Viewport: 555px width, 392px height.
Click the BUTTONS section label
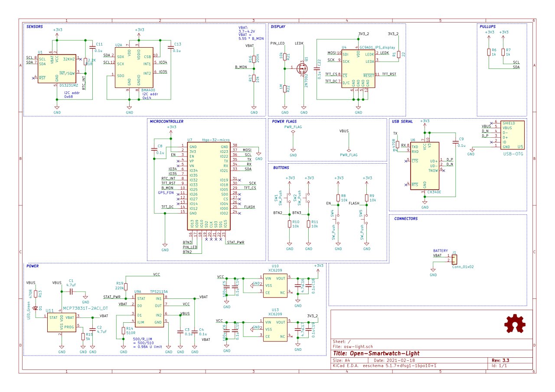pyautogui.click(x=281, y=167)
